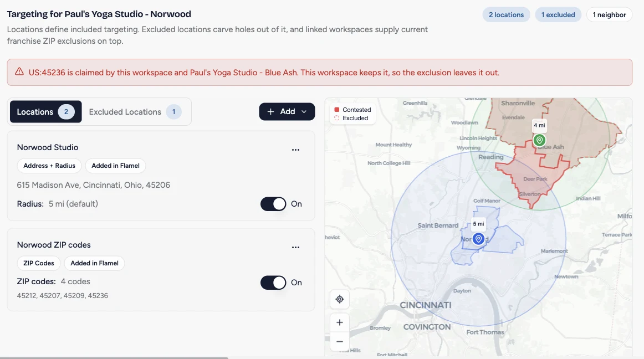This screenshot has width=644, height=359.
Task: Click the 5 mi radius map label
Action: pos(478,224)
